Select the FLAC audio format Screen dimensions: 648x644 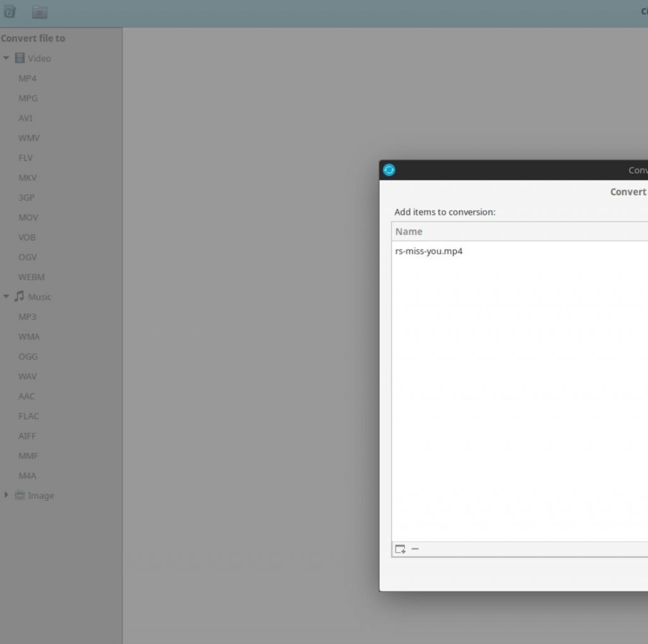pos(28,416)
